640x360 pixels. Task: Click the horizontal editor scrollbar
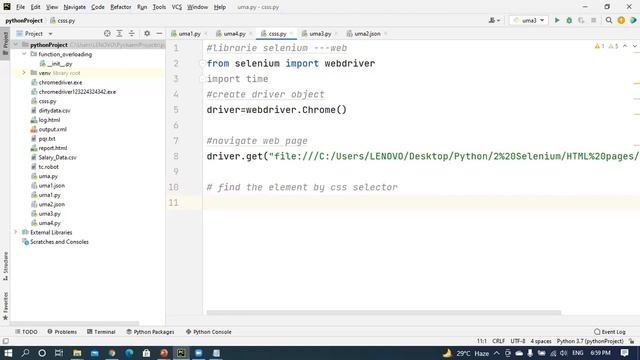pos(384,313)
